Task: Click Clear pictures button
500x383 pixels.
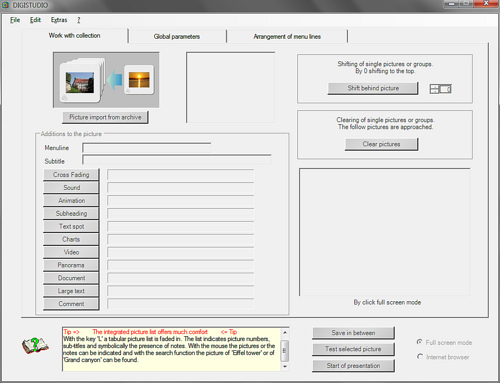Action: [x=381, y=144]
